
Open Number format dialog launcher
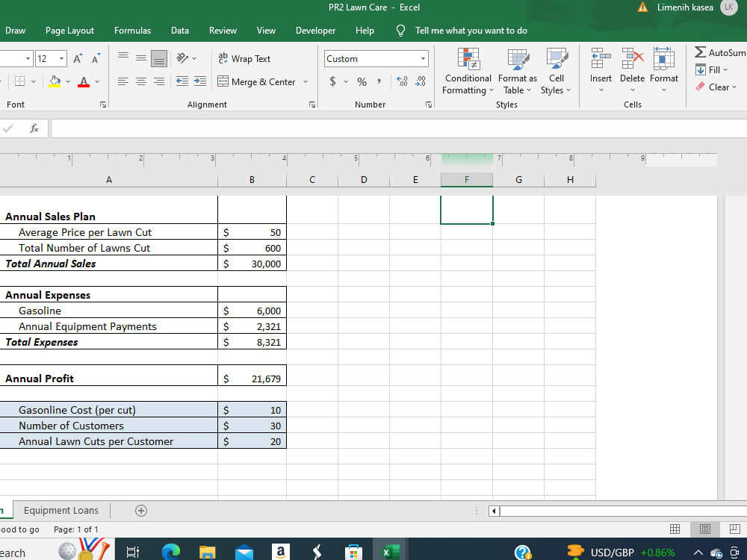(429, 105)
